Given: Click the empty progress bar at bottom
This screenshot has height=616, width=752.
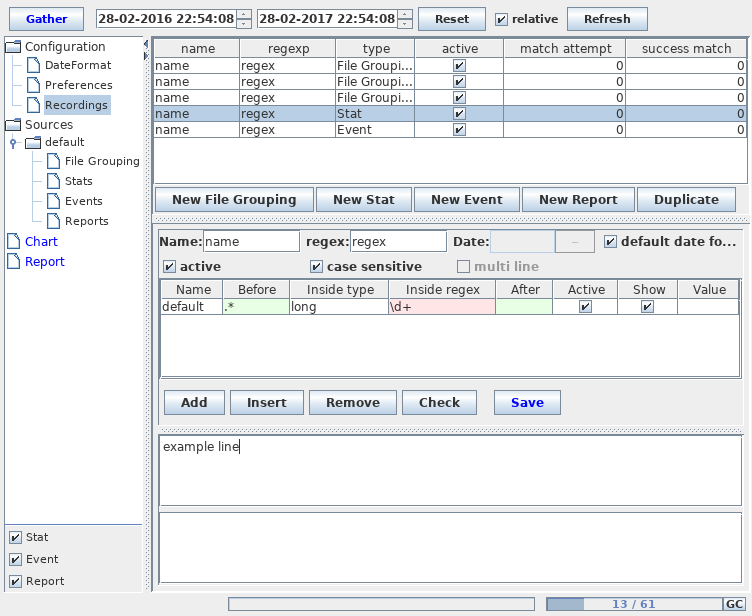Looking at the screenshot, I should (x=381, y=604).
